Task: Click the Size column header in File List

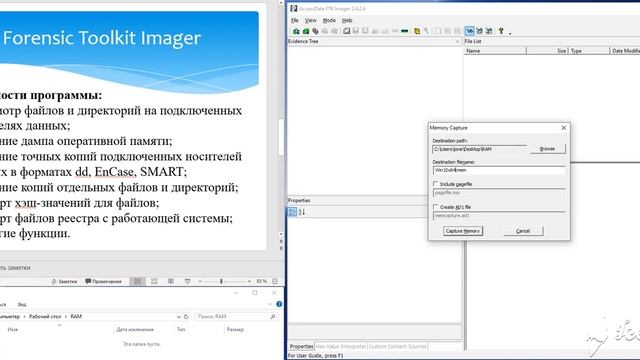Action: pyautogui.click(x=547, y=51)
